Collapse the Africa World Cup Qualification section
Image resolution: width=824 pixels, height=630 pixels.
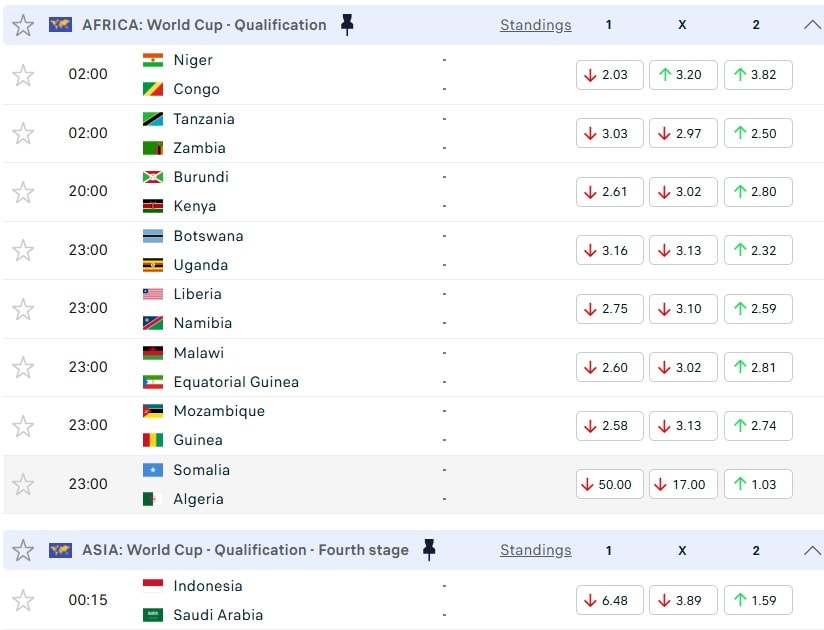tap(812, 25)
